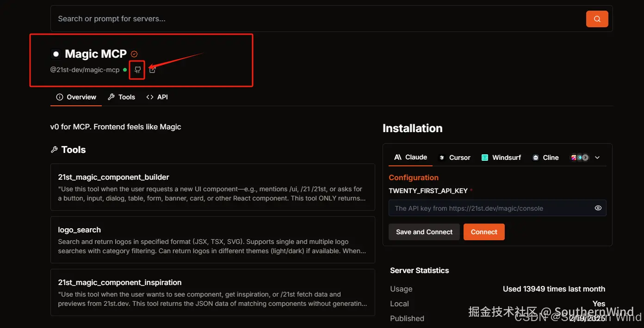
Task: Click the orange Connect button
Action: (x=484, y=232)
